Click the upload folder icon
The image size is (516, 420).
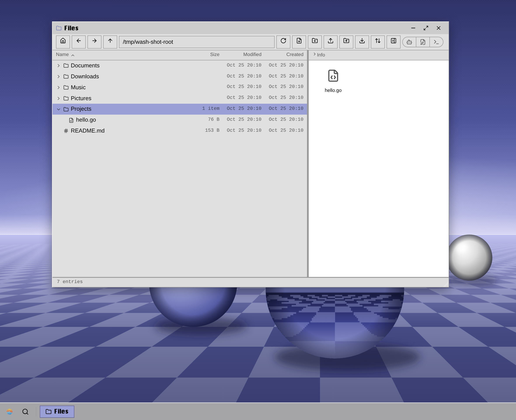tap(346, 42)
